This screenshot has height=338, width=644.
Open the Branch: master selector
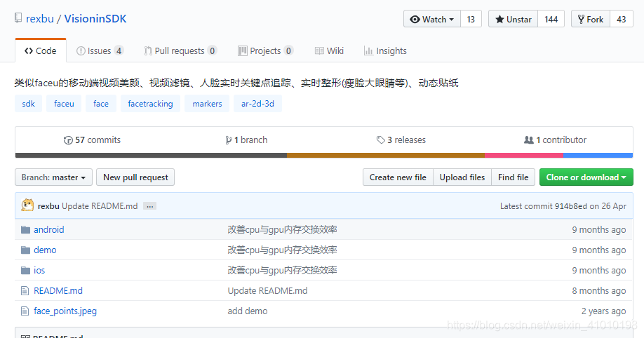pyautogui.click(x=54, y=177)
